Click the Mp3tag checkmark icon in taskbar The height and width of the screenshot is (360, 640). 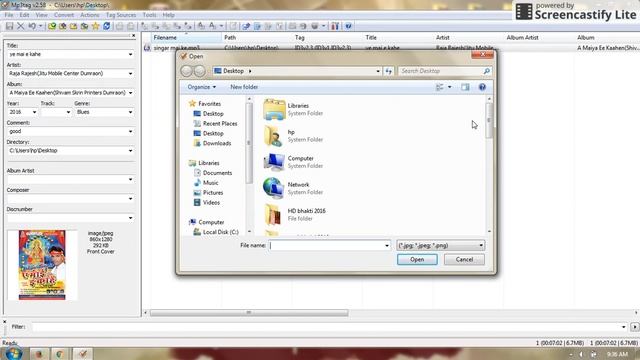[82, 354]
